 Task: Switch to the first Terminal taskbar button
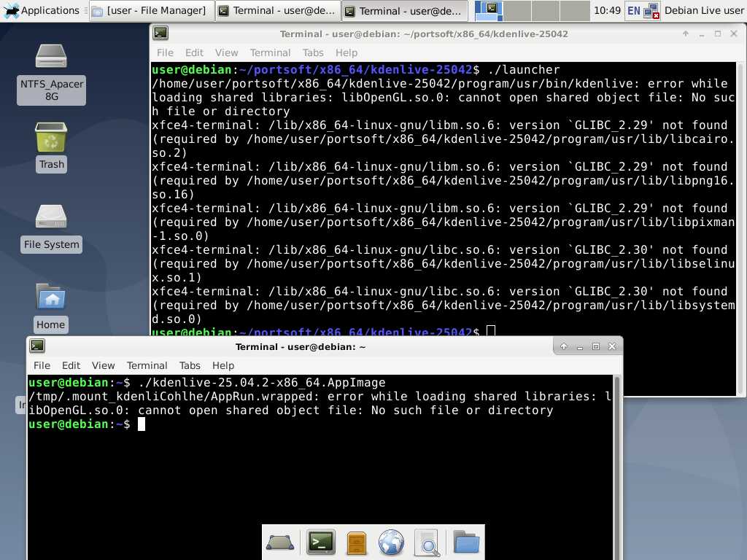(x=277, y=10)
